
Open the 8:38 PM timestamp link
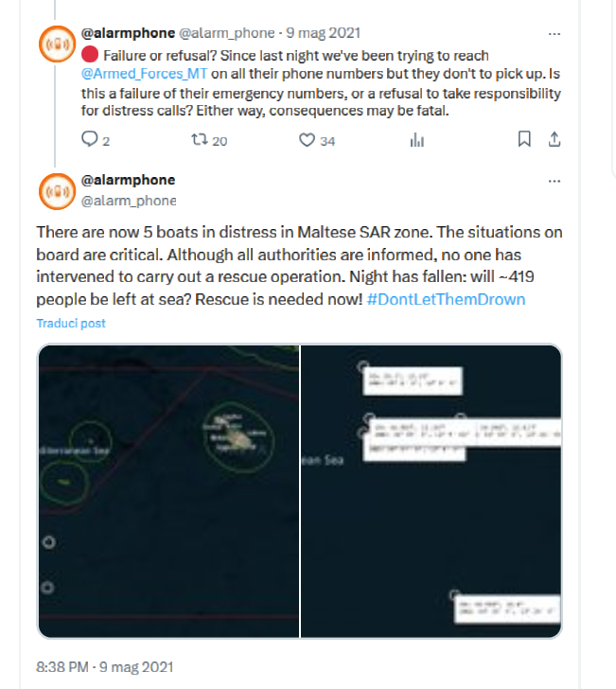pyautogui.click(x=104, y=666)
